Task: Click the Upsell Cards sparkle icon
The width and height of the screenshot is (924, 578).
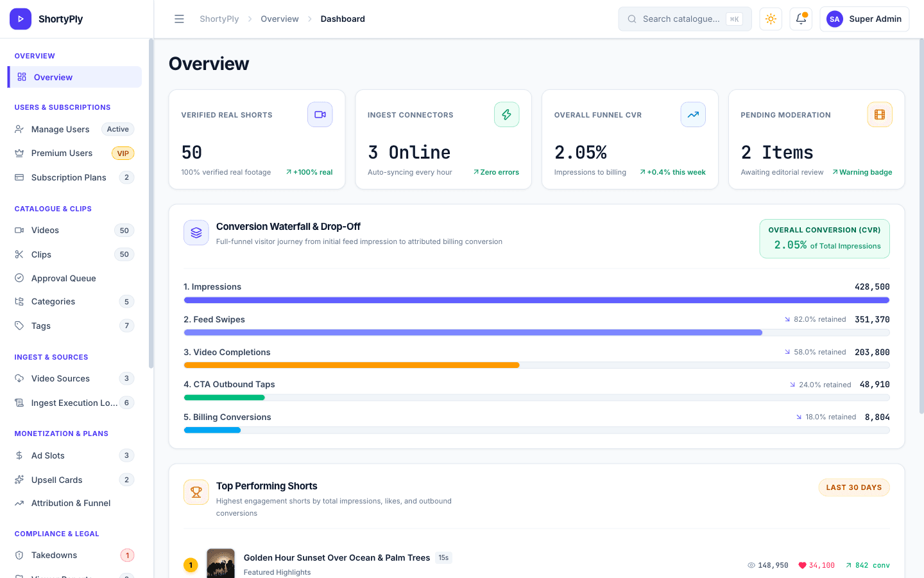Action: 19,480
